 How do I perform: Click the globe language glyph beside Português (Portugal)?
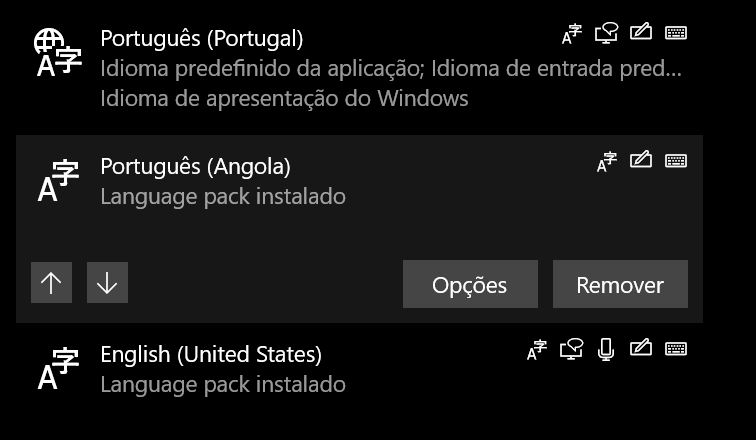[x=57, y=53]
